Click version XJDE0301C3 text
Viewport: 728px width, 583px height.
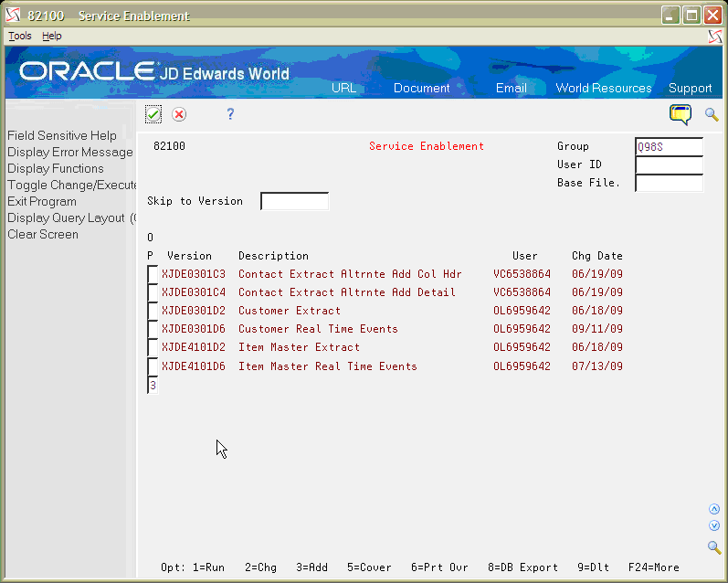coord(194,274)
